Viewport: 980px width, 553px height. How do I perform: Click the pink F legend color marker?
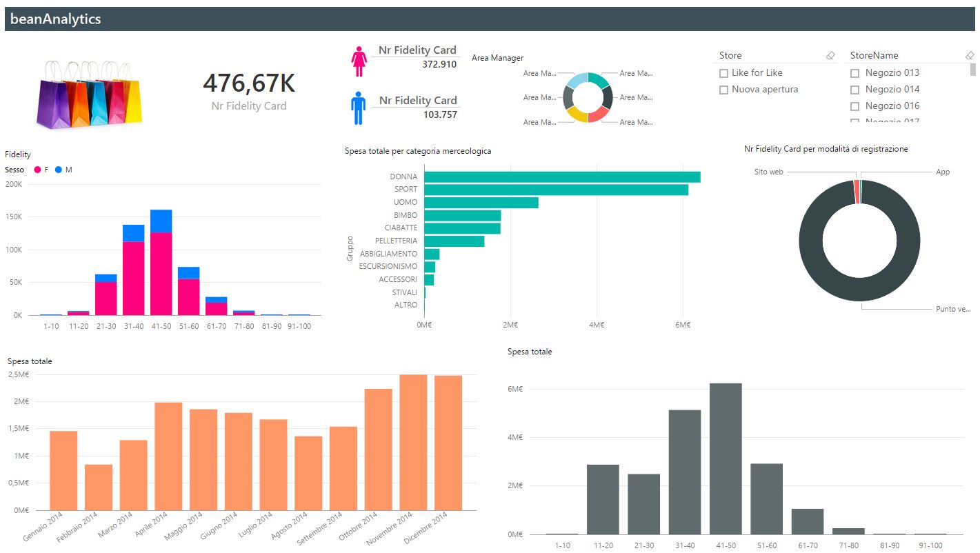pos(38,170)
